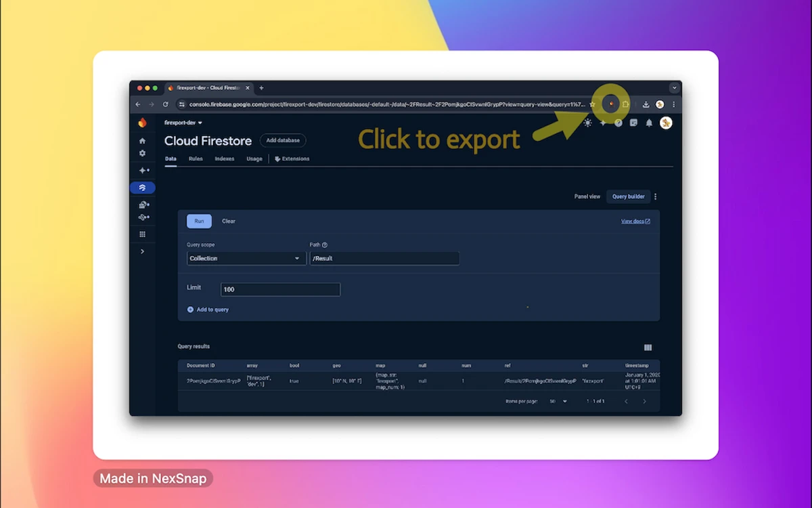Open the help question mark icon

click(618, 123)
